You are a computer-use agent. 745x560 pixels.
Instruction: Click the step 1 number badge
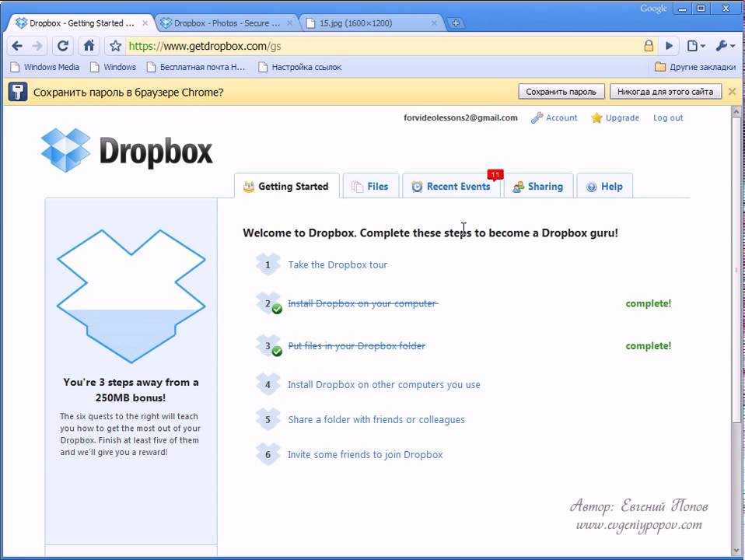click(x=268, y=264)
